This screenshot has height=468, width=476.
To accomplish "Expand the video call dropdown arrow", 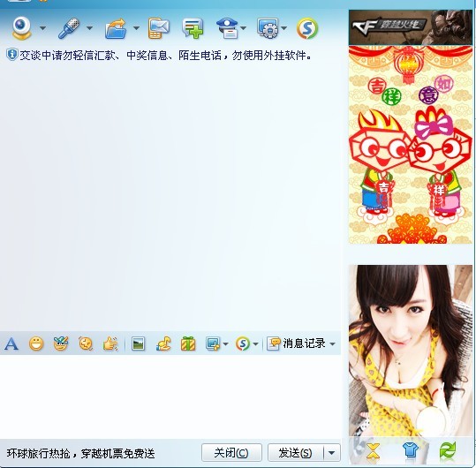I will [x=42, y=28].
